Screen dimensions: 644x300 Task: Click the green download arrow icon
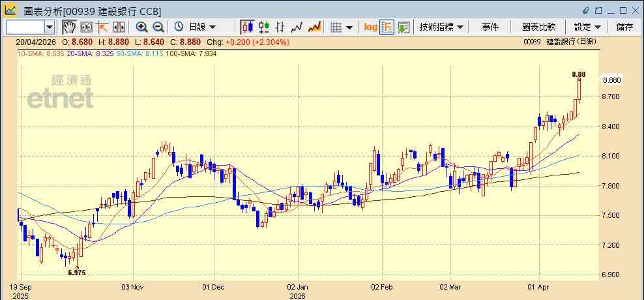point(403,27)
